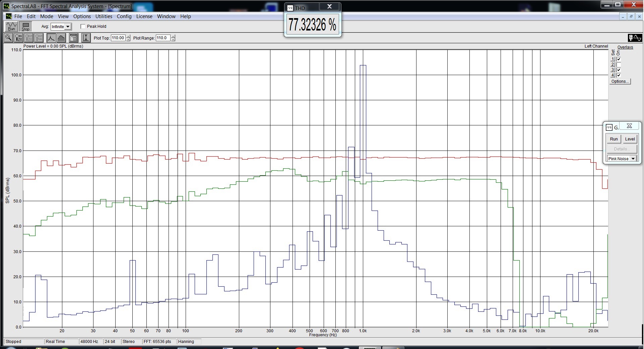The width and height of the screenshot is (644, 349).
Task: Enable overlay 2 On checkbox
Action: [619, 64]
